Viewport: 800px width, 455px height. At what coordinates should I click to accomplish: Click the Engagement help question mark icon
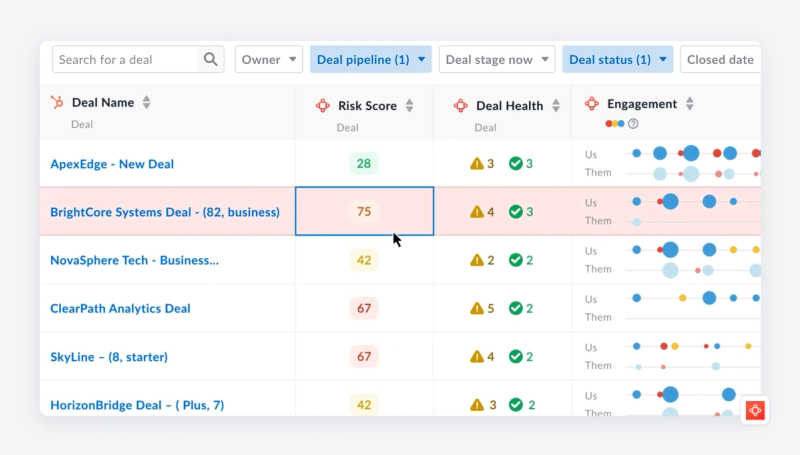point(633,123)
